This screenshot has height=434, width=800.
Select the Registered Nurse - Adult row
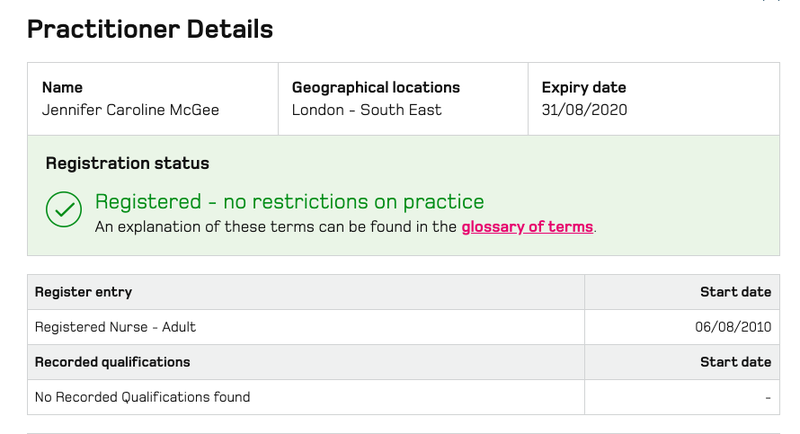(403, 327)
